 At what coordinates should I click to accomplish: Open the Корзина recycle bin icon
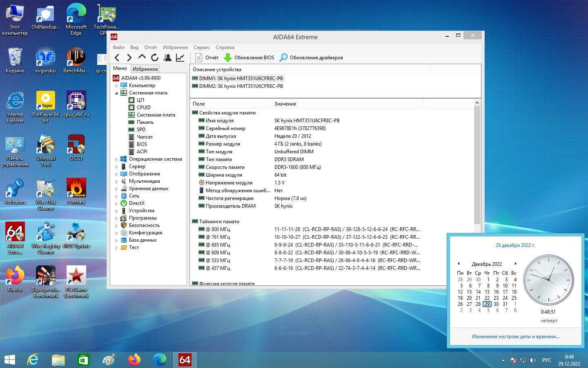click(15, 60)
